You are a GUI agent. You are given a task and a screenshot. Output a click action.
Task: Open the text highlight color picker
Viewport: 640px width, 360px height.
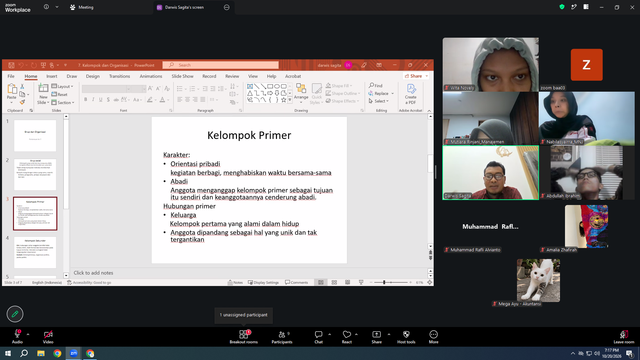(x=150, y=100)
